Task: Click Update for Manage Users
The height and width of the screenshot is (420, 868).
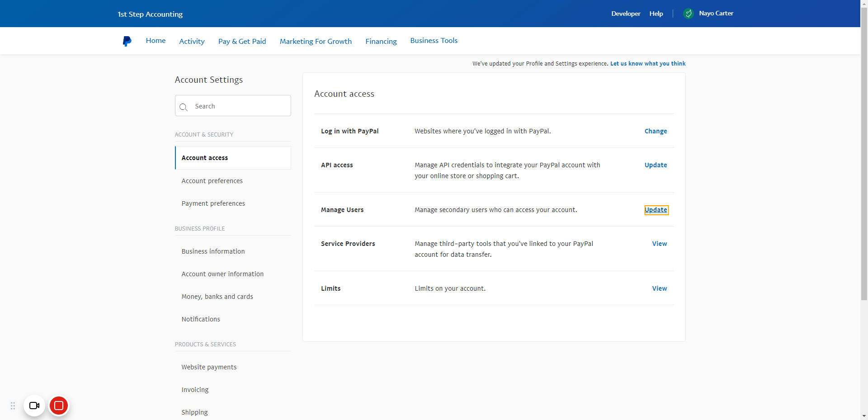Action: [x=656, y=210]
